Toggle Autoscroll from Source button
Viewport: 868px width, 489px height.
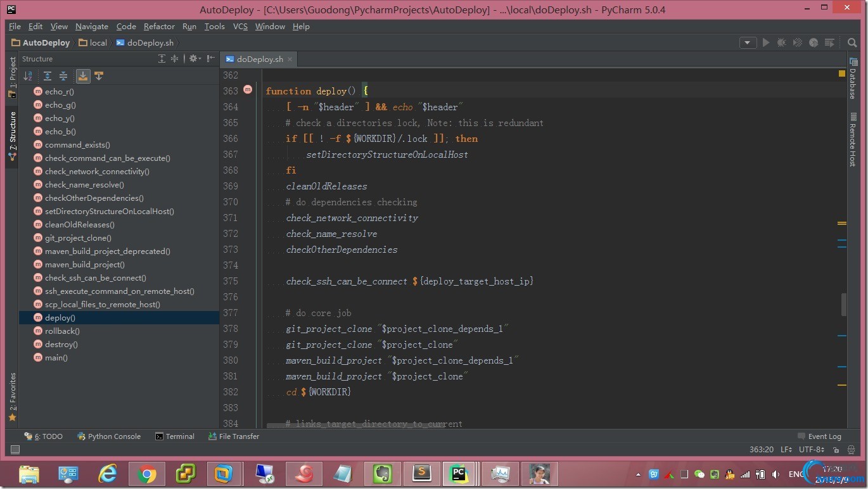(99, 76)
